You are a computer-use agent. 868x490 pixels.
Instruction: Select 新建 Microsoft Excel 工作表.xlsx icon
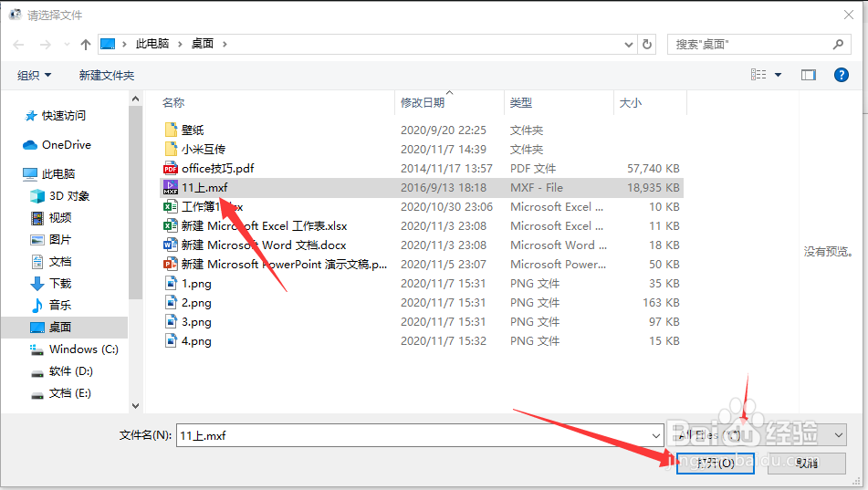point(171,226)
